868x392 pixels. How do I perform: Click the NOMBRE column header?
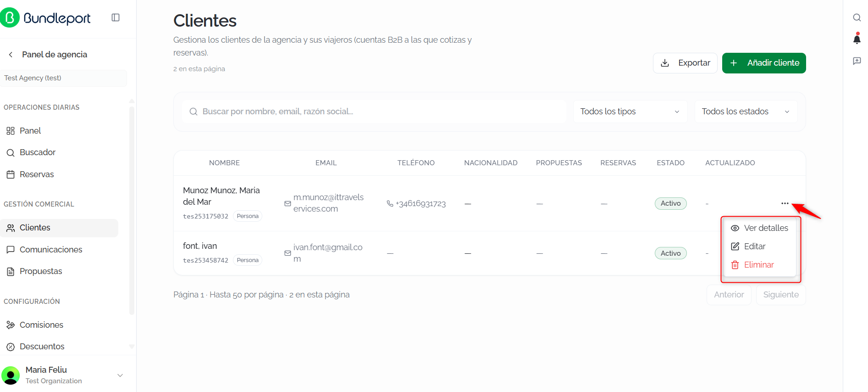[224, 163]
